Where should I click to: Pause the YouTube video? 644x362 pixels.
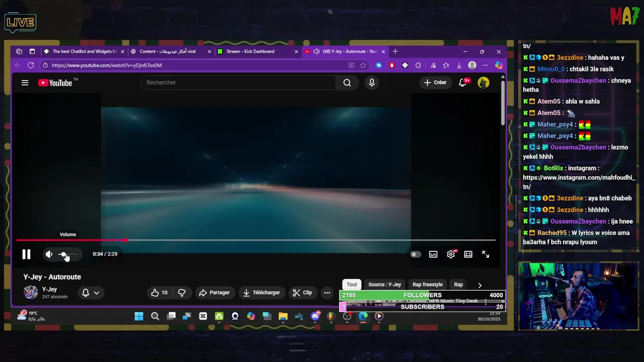point(26,254)
